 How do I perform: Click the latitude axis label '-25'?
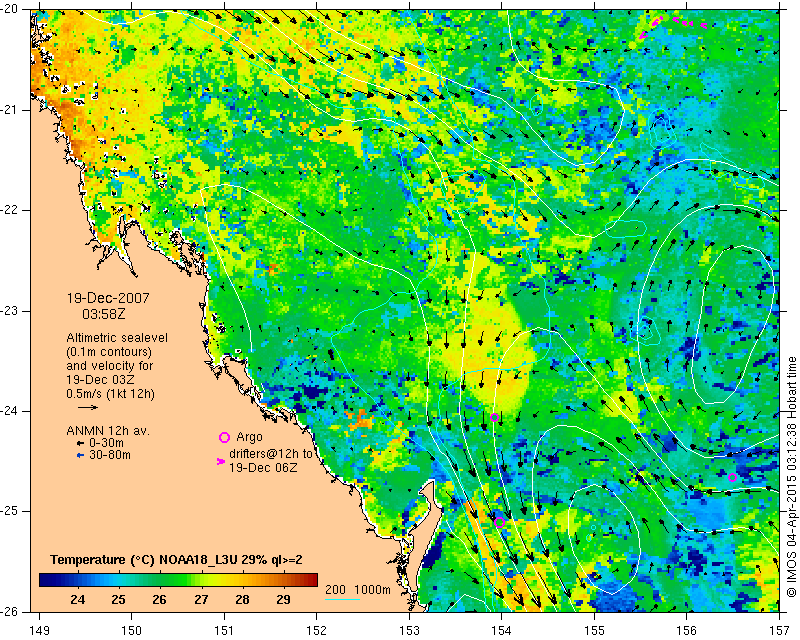(10, 511)
